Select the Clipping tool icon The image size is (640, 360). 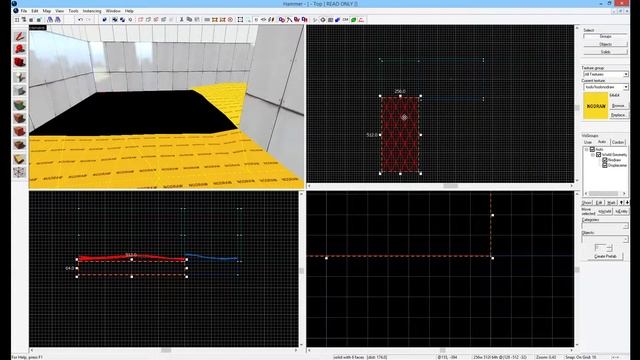tap(19, 159)
